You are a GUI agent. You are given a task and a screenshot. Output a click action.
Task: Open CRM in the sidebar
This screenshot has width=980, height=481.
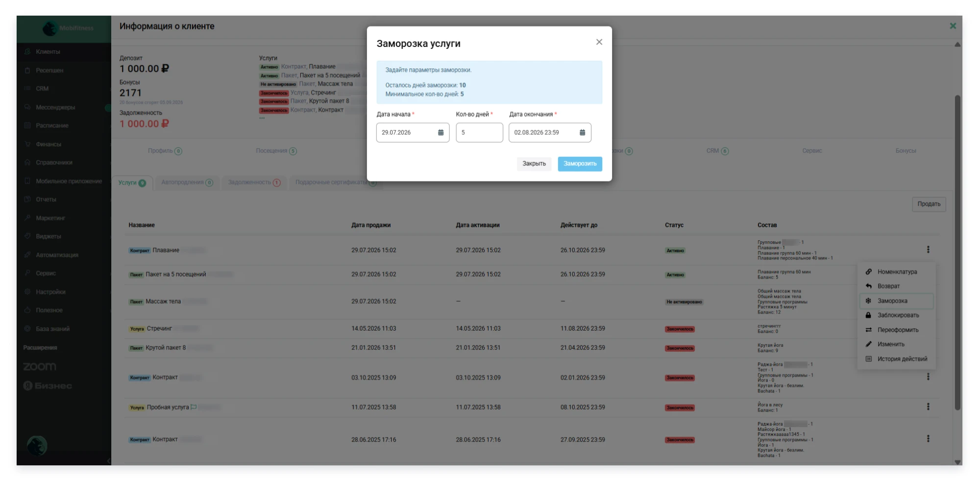point(64,89)
